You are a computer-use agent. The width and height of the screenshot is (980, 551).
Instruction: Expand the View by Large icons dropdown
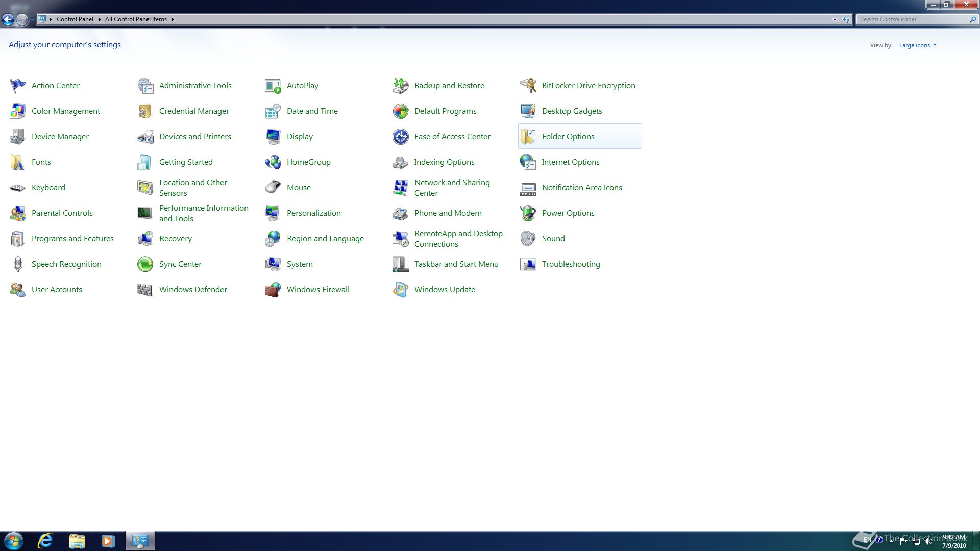click(x=918, y=45)
